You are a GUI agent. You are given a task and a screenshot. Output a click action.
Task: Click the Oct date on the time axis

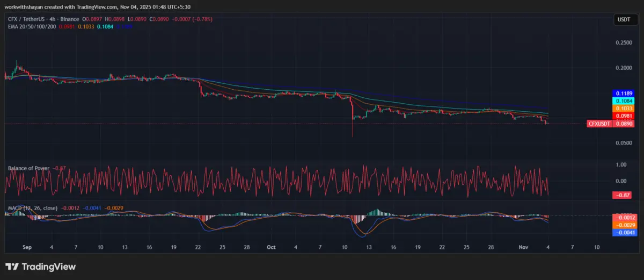point(271,247)
